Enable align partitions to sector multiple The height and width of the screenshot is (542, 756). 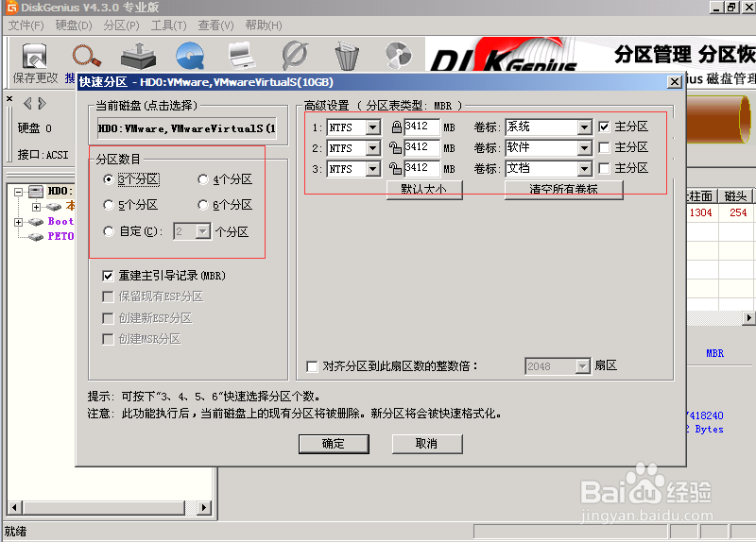pos(312,366)
